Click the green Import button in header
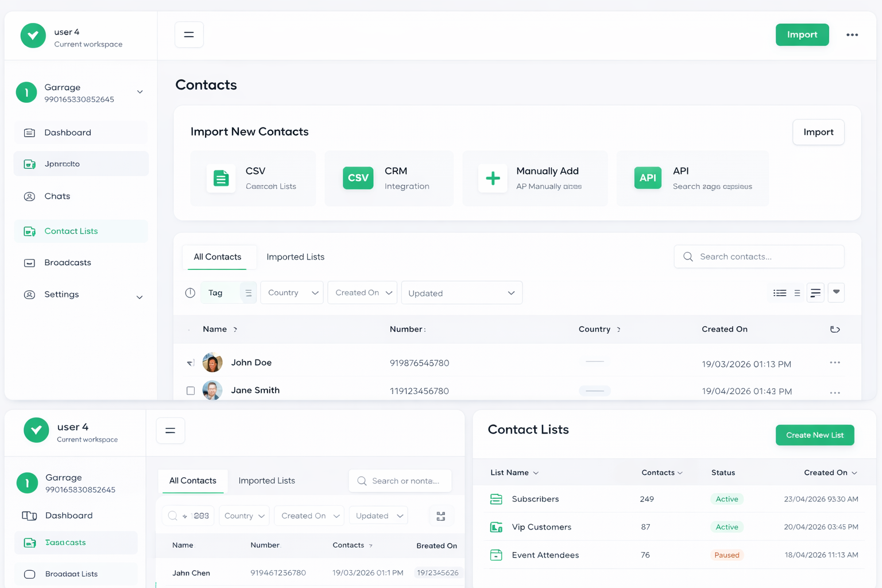Image resolution: width=882 pixels, height=588 pixels. point(802,34)
